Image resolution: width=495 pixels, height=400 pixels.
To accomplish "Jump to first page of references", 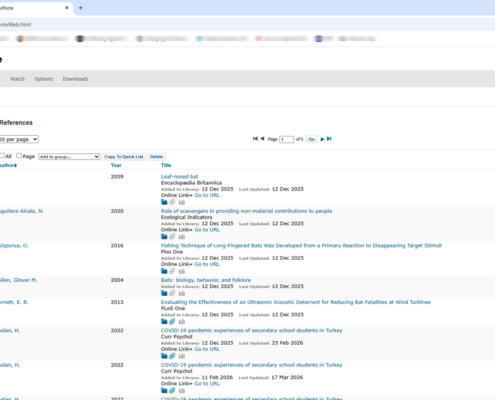I will (255, 139).
